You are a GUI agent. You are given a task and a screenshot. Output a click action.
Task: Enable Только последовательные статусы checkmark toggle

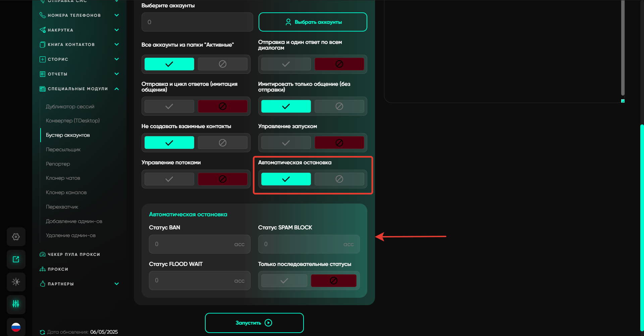coord(284,281)
